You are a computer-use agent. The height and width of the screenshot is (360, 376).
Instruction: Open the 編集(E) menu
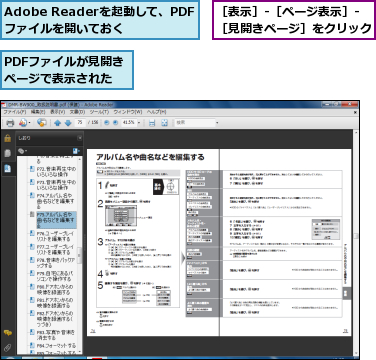(x=38, y=112)
